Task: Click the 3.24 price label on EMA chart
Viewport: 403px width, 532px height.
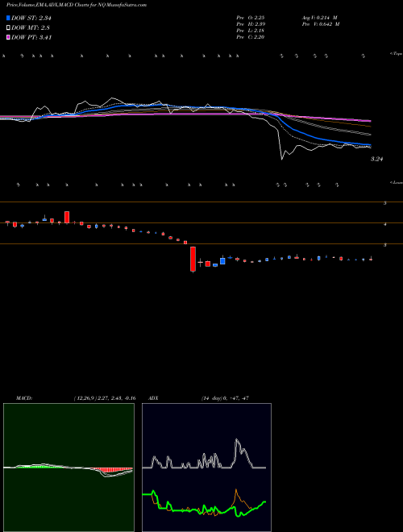Action: pos(376,159)
